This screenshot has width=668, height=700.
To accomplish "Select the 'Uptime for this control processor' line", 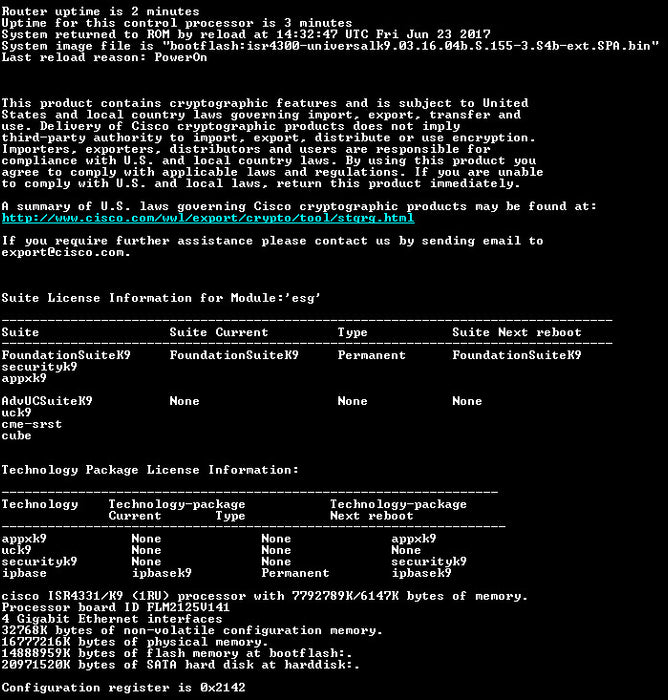I will [x=177, y=22].
